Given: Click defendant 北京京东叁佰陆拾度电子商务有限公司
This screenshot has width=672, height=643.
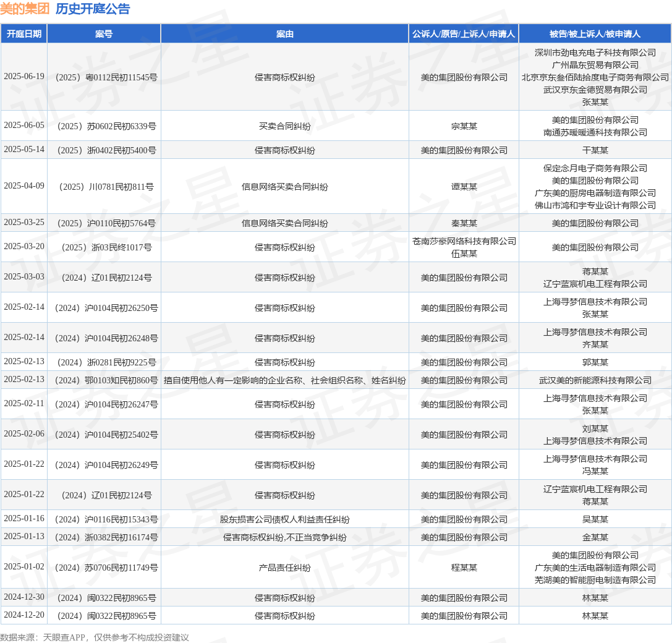Looking at the screenshot, I should pyautogui.click(x=595, y=77).
